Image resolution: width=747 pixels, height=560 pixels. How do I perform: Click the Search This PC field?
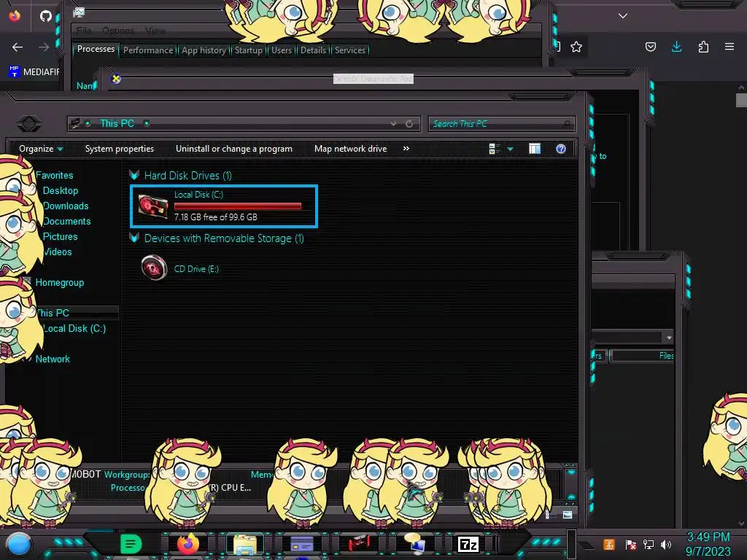click(502, 124)
